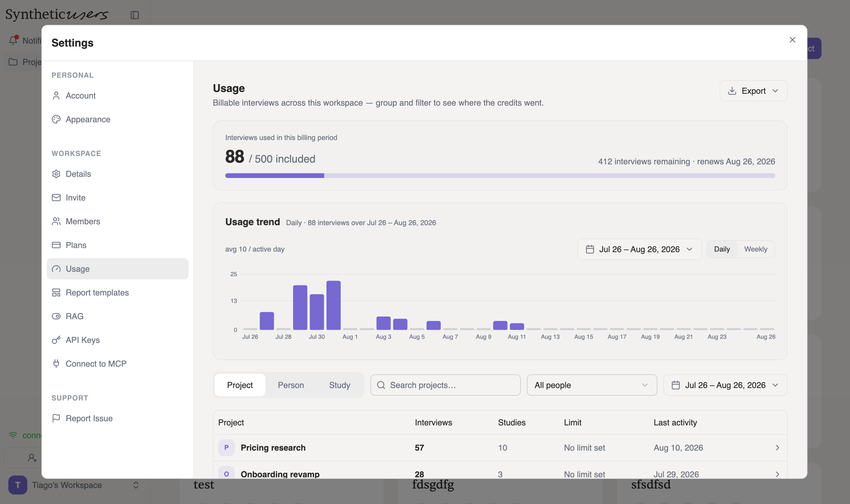Open the Appearance settings page

click(x=117, y=120)
